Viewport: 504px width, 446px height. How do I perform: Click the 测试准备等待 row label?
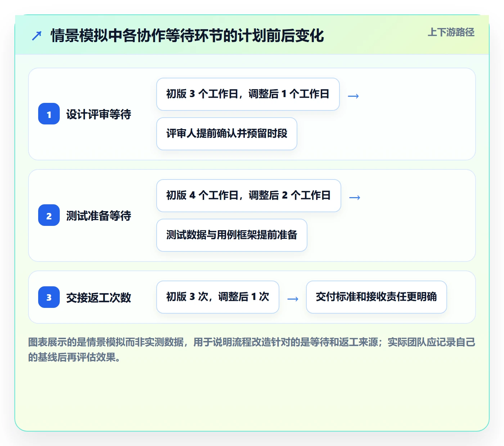pyautogui.click(x=99, y=216)
